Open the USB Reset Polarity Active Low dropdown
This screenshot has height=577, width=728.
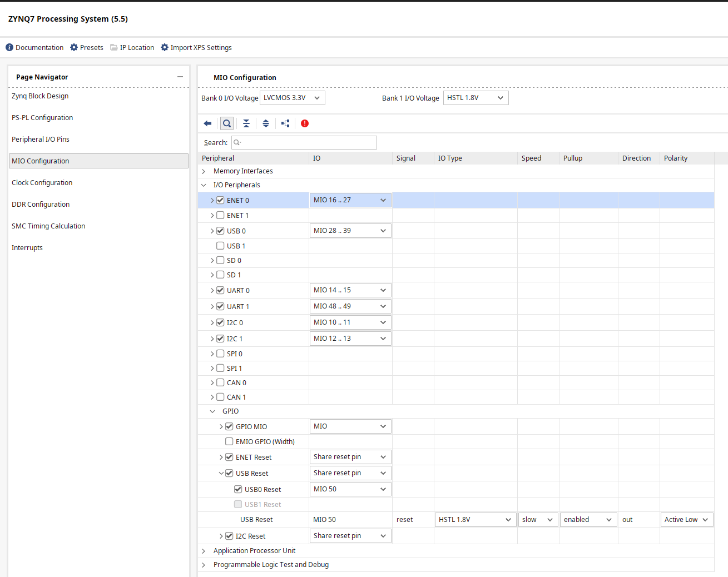(686, 520)
